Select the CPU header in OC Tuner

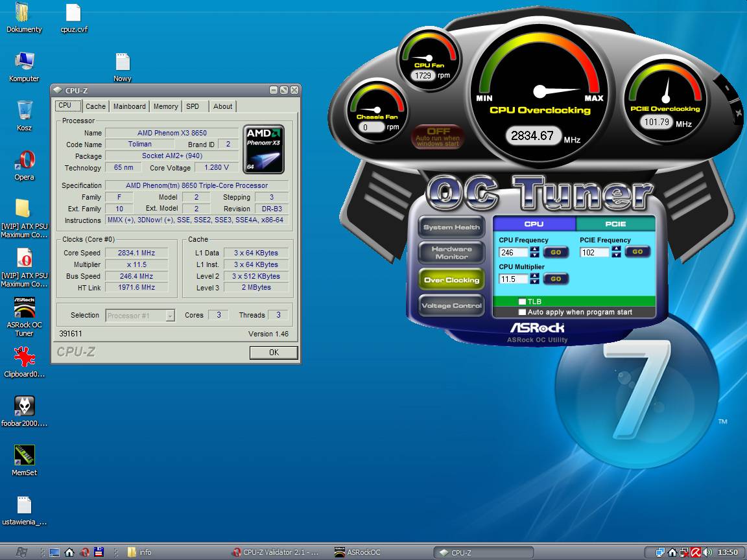point(534,224)
